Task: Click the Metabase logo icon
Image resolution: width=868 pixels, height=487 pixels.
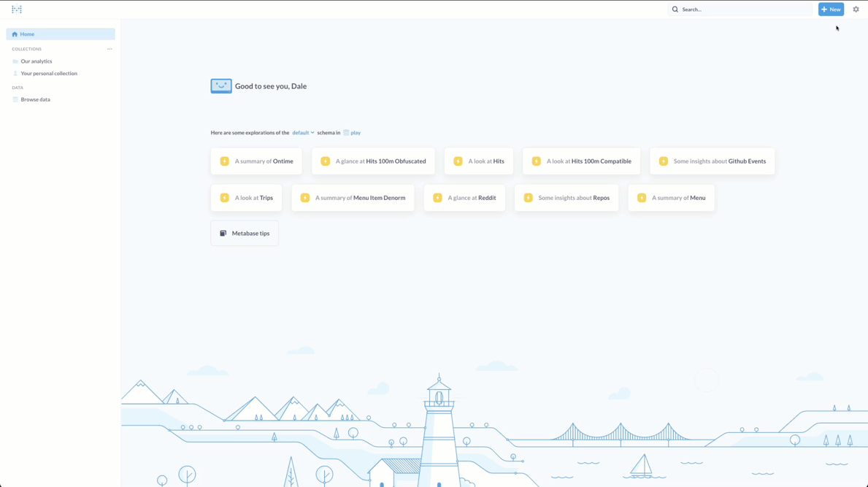Action: (17, 9)
